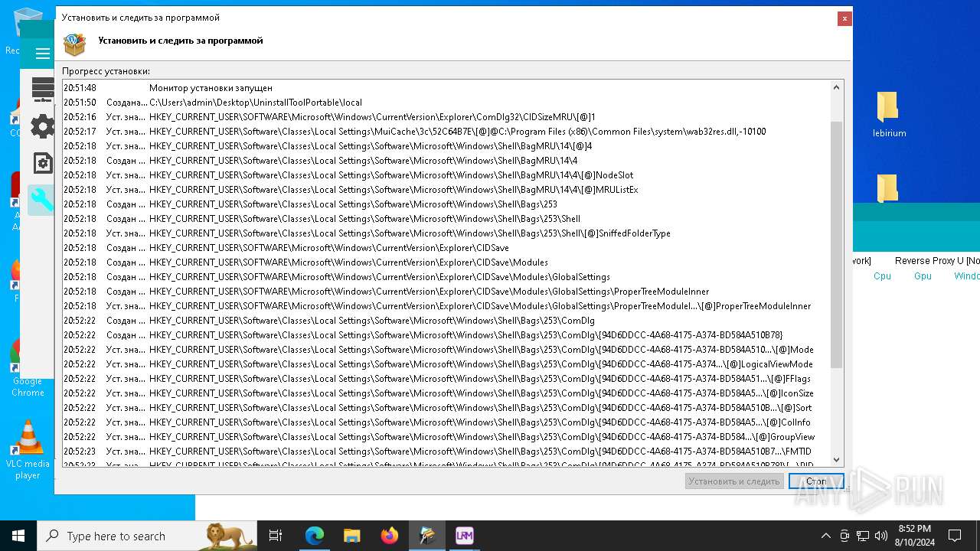Open network status tray icon

tap(863, 536)
